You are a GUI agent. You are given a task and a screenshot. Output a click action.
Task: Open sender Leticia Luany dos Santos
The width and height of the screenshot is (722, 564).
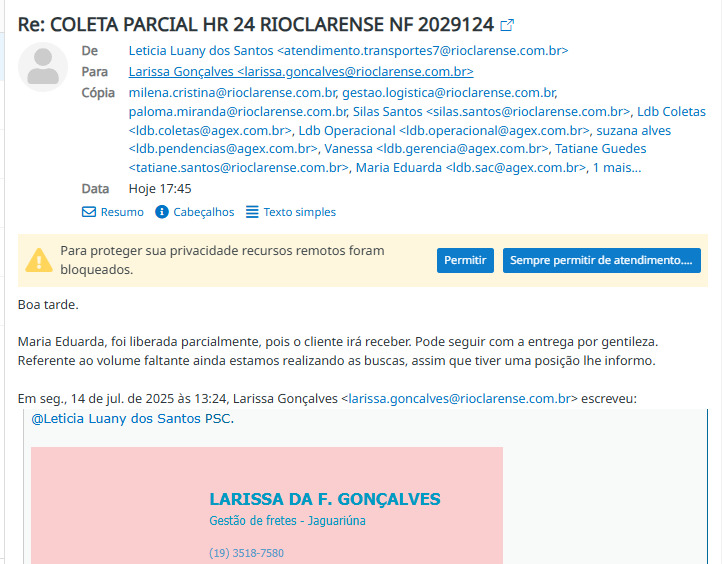pos(348,50)
